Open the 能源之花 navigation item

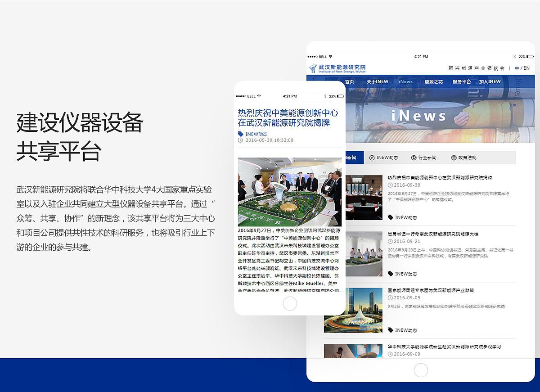[433, 81]
